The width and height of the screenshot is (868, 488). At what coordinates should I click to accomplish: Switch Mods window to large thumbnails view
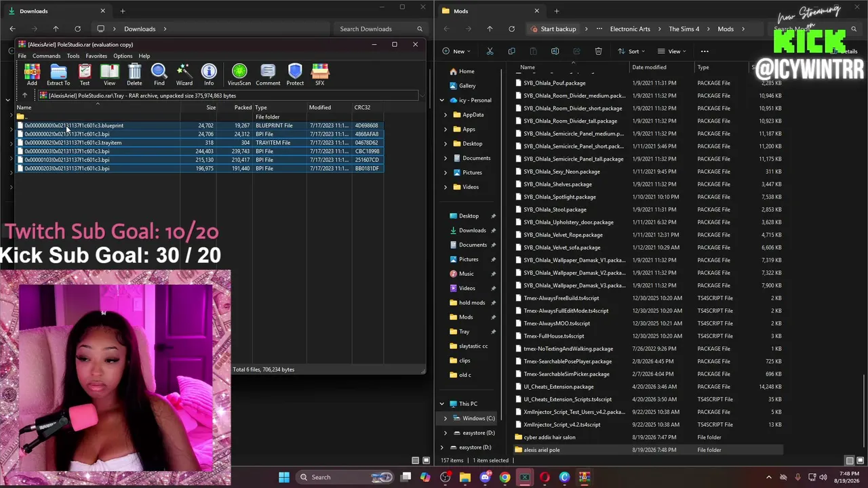tap(859, 461)
